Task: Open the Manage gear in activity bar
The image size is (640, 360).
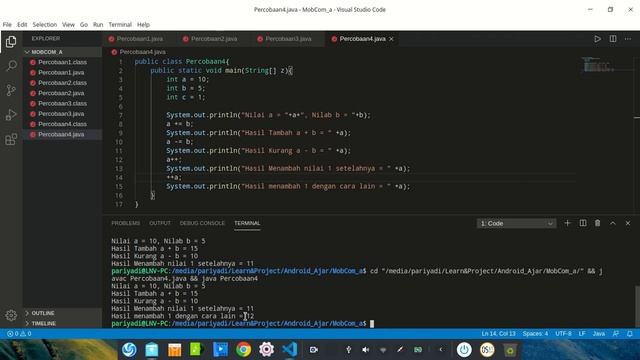Action: [11, 315]
